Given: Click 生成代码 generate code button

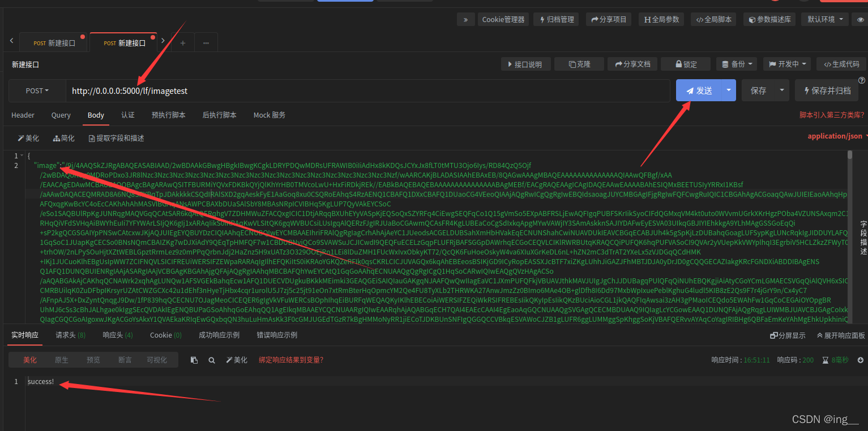Looking at the screenshot, I should pos(841,64).
